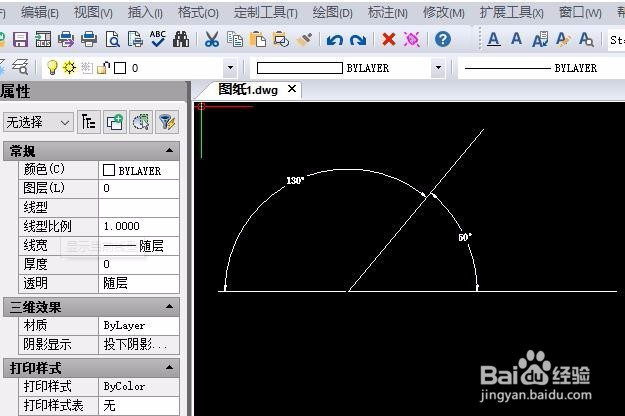Collapse the 三维效果 section
Viewport: 625px width, 416px height.
(x=169, y=307)
